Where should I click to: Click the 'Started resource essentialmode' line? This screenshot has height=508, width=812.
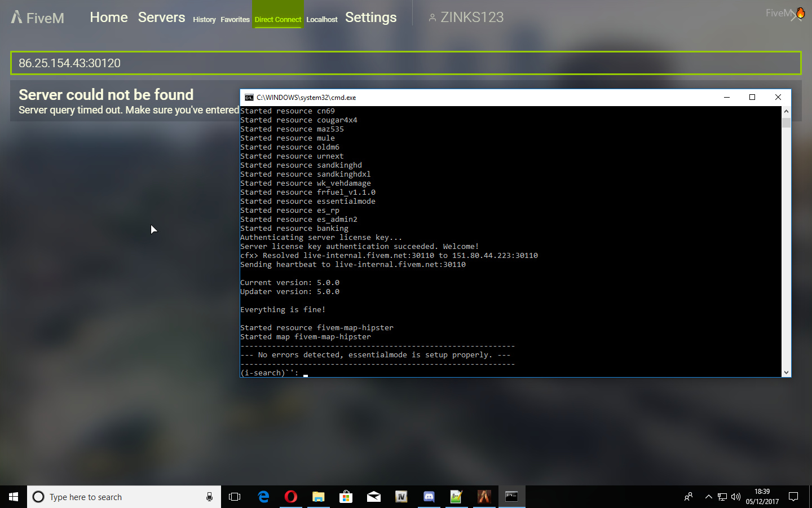[x=308, y=201]
